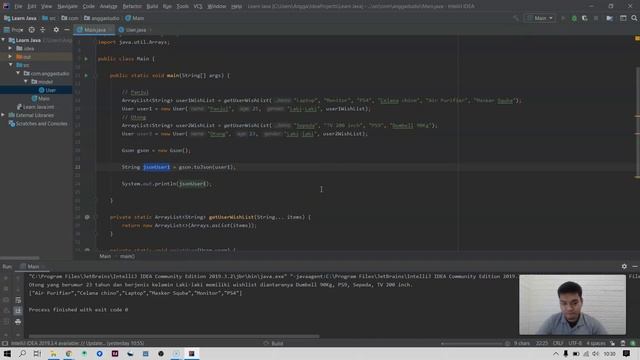Expand the out folder in project tree
Screen dimensions: 640x360
10,56
